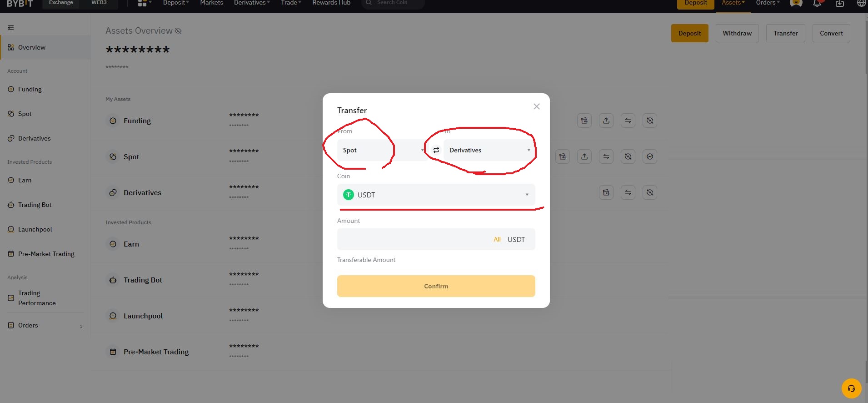Toggle Assets Overview balance visibility eye icon
The height and width of the screenshot is (403, 868).
[178, 31]
